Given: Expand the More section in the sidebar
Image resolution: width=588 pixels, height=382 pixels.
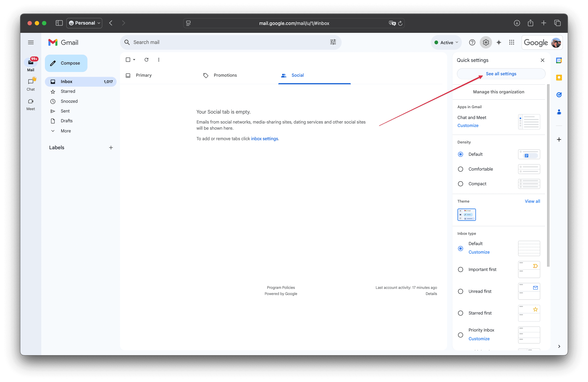Looking at the screenshot, I should click(x=66, y=131).
